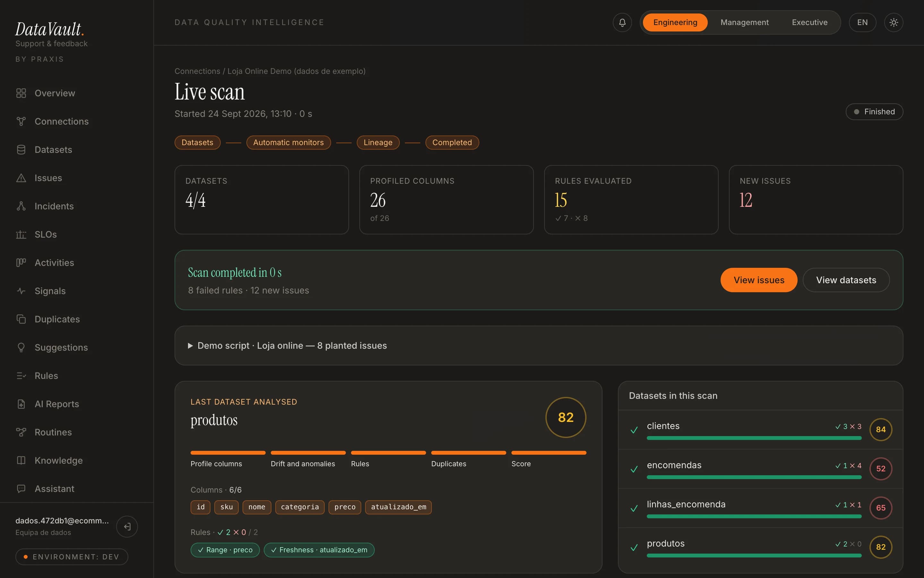Open notifications bell
This screenshot has height=578, width=924.
[x=622, y=22]
